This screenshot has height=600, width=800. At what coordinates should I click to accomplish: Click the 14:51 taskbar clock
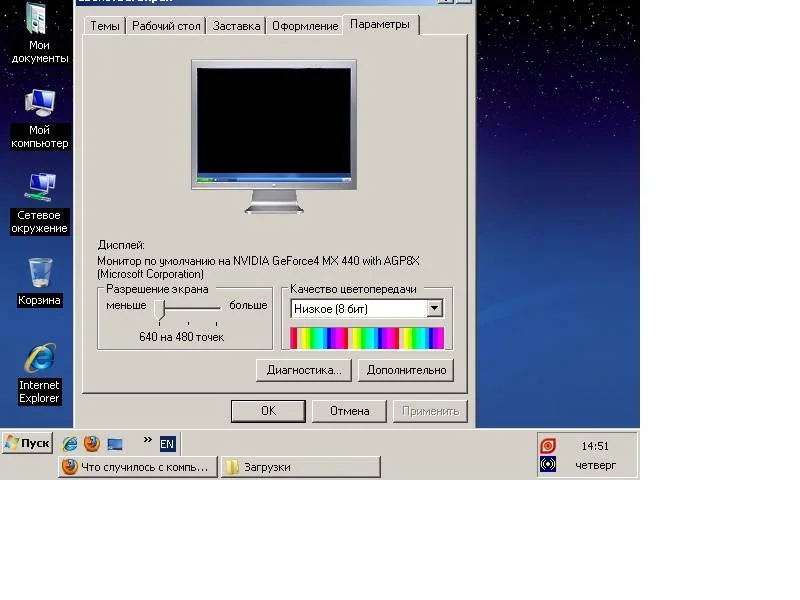(595, 446)
